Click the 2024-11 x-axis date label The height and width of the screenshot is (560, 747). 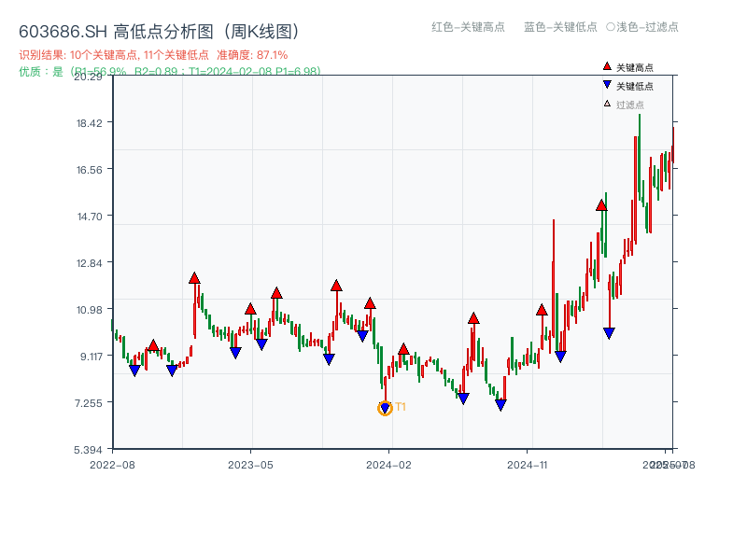(527, 465)
